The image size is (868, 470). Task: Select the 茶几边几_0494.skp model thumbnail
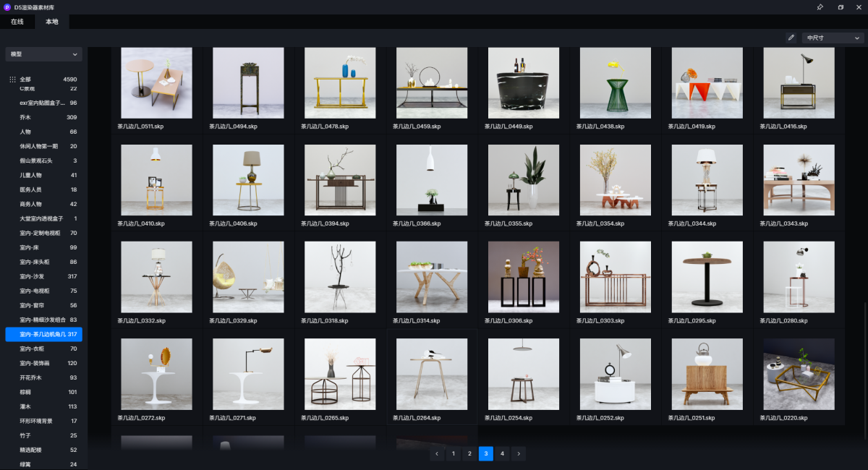click(x=248, y=83)
